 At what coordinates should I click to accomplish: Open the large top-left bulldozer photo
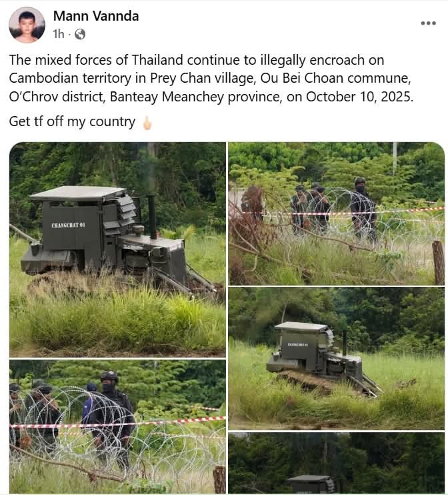click(x=117, y=250)
